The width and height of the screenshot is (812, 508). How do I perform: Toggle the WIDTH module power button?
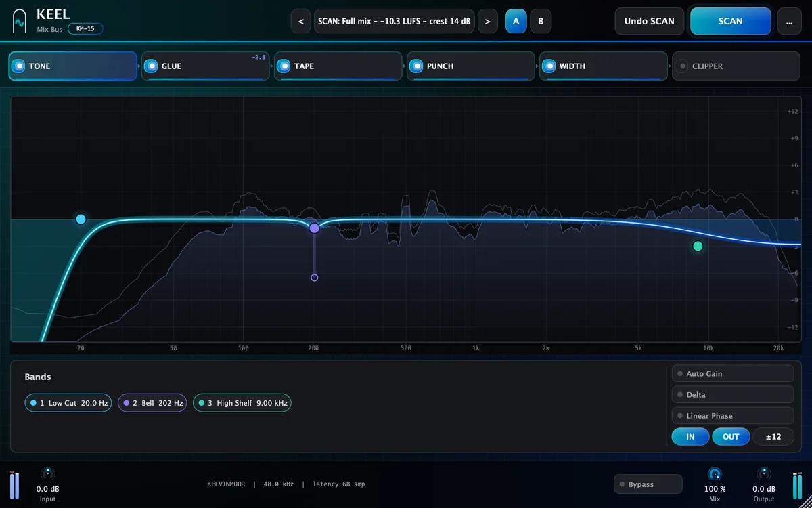[x=549, y=66]
